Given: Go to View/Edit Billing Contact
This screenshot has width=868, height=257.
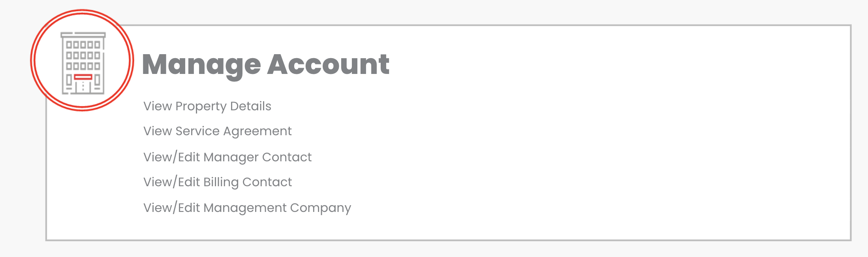Looking at the screenshot, I should tap(217, 182).
